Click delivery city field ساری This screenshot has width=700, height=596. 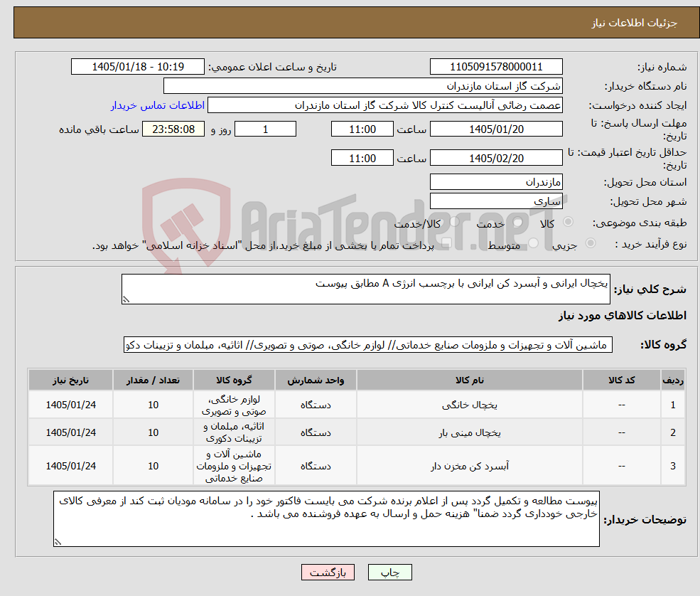tap(496, 201)
